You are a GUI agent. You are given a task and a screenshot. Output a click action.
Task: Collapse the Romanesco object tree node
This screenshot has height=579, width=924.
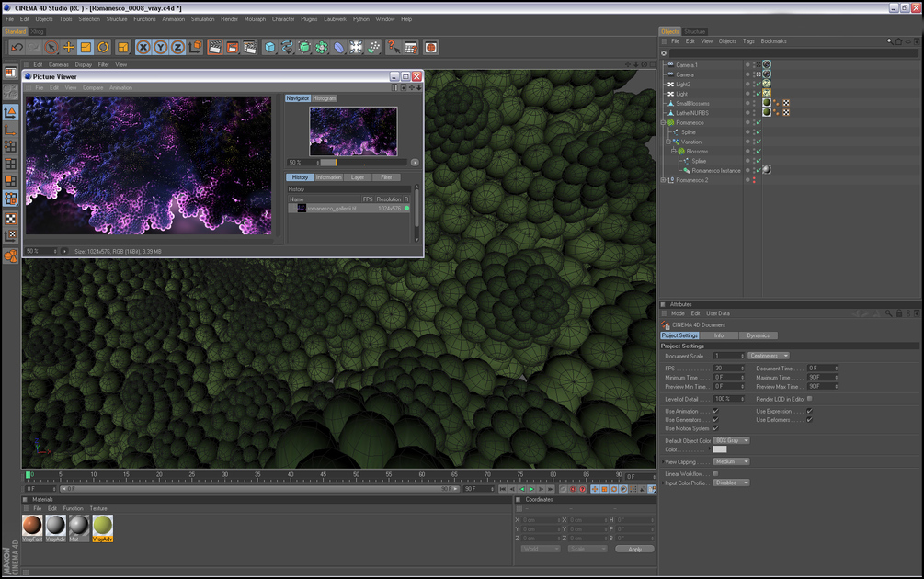click(663, 122)
